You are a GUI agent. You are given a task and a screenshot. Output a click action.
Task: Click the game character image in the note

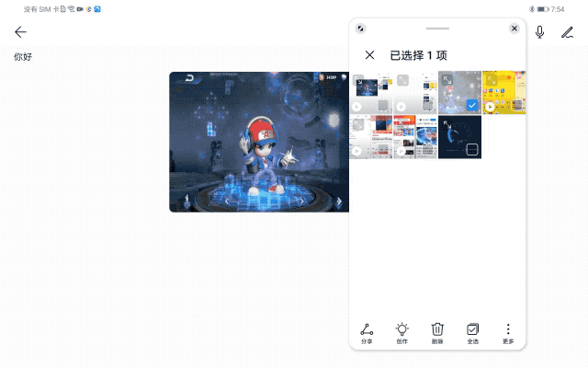tap(259, 142)
